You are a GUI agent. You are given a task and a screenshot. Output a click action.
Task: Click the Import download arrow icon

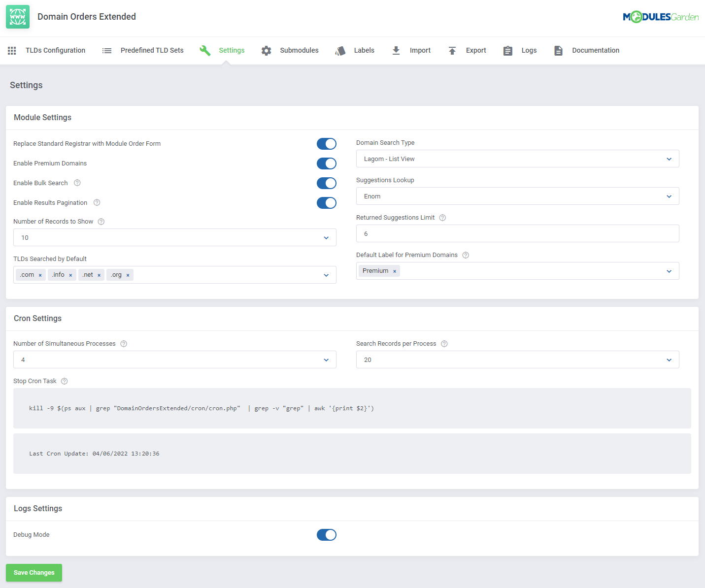[x=396, y=51]
